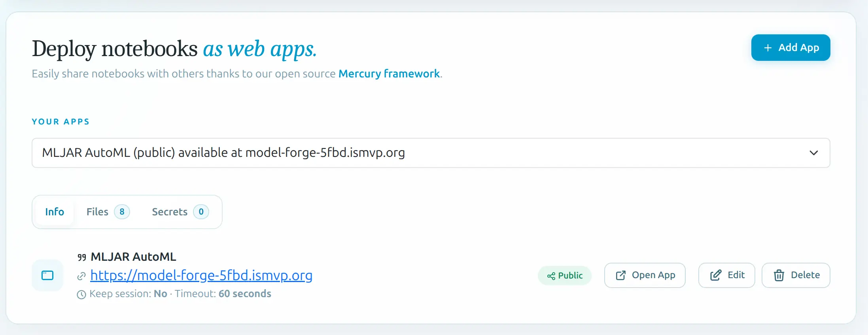The image size is (868, 335).
Task: Click the app window icon tile
Action: tap(47, 275)
